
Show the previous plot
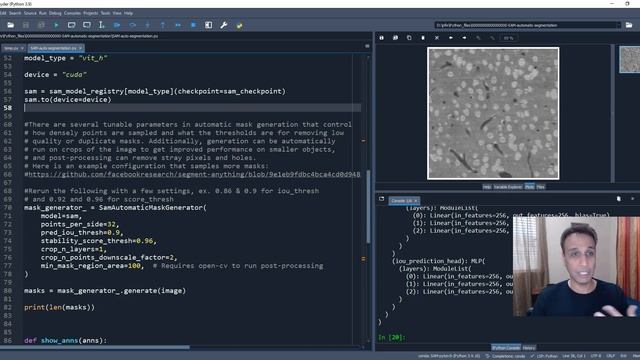click(451, 38)
